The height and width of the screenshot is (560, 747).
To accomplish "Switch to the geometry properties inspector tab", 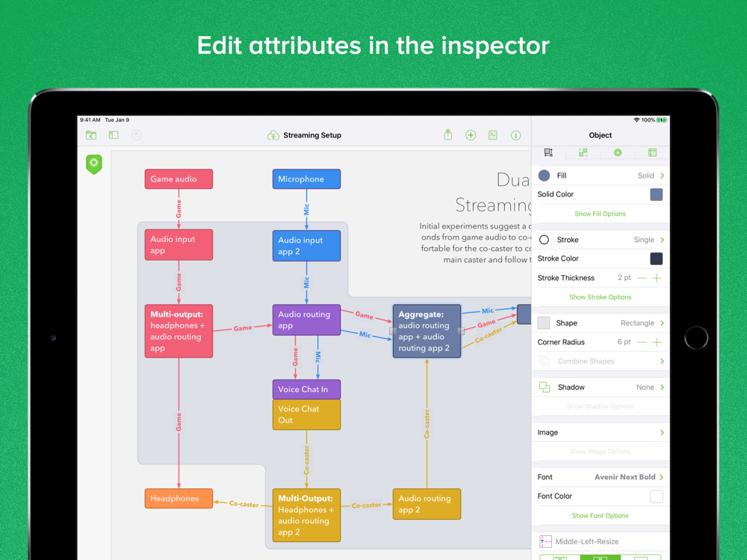I will [x=583, y=152].
